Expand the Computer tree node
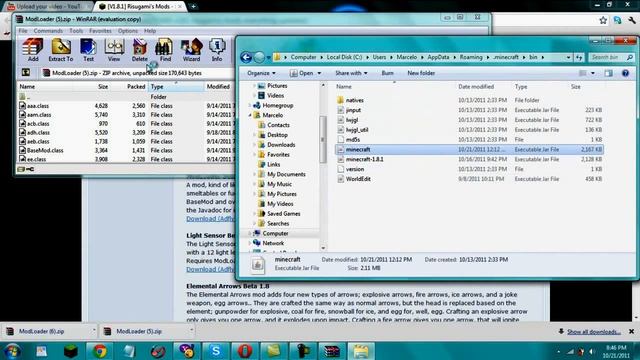Screen dimensions: 640x360 (250, 233)
